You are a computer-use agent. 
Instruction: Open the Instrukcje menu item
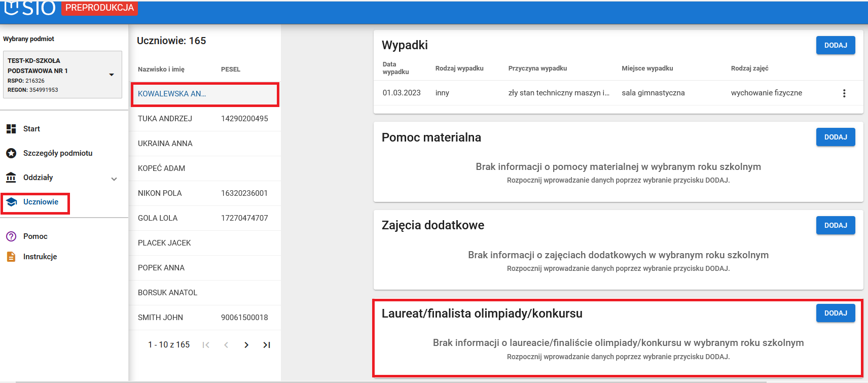40,257
